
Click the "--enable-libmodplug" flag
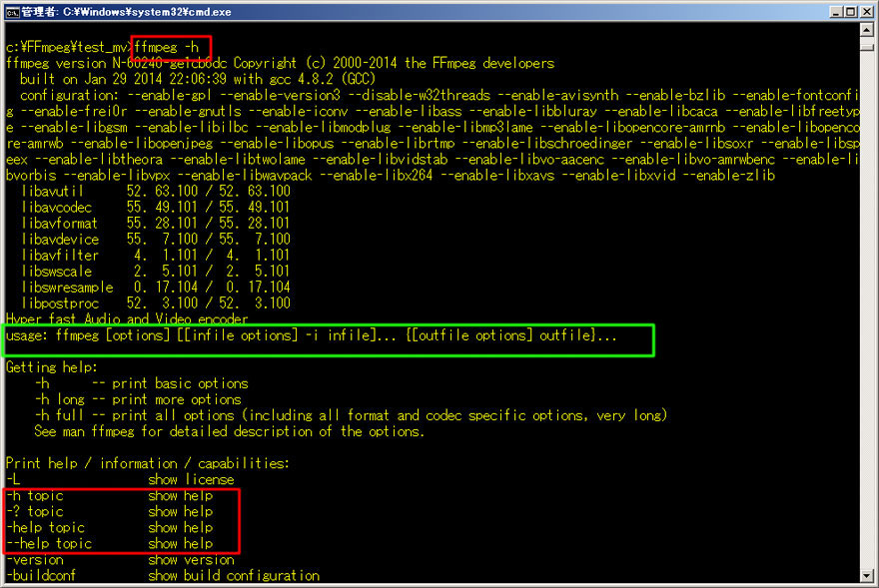[327, 127]
